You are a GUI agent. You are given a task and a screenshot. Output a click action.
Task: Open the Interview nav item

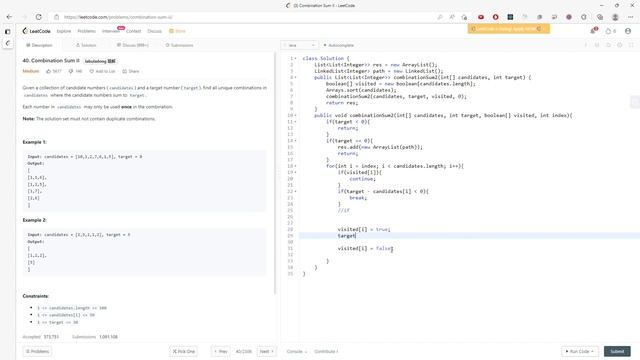click(110, 31)
